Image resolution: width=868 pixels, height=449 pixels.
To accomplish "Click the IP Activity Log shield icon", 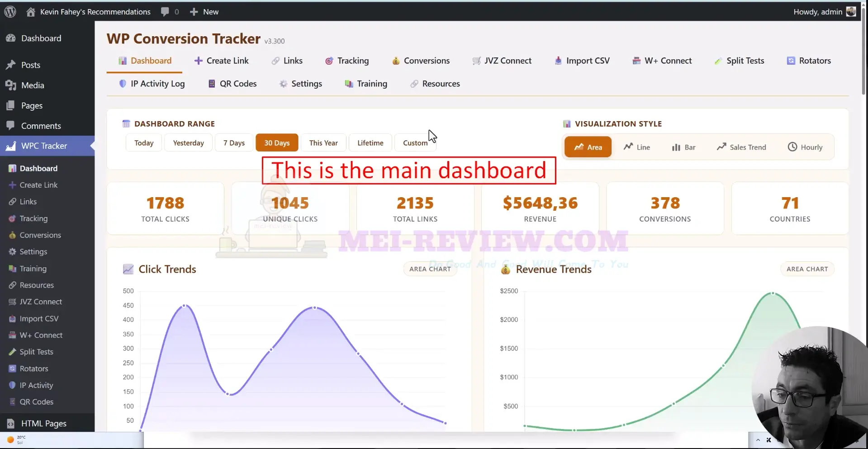I will (x=123, y=84).
